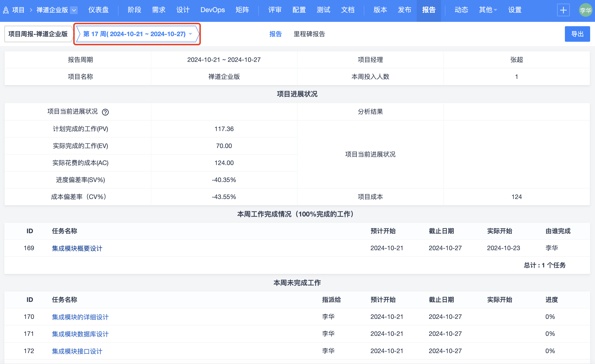Click the help question mark icon
595x364 pixels.
pos(105,112)
